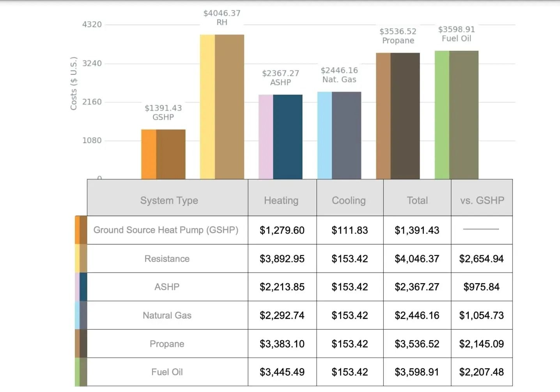Click the tall yellow Resistance heating bar
This screenshot has height=392, width=560.
coord(221,105)
